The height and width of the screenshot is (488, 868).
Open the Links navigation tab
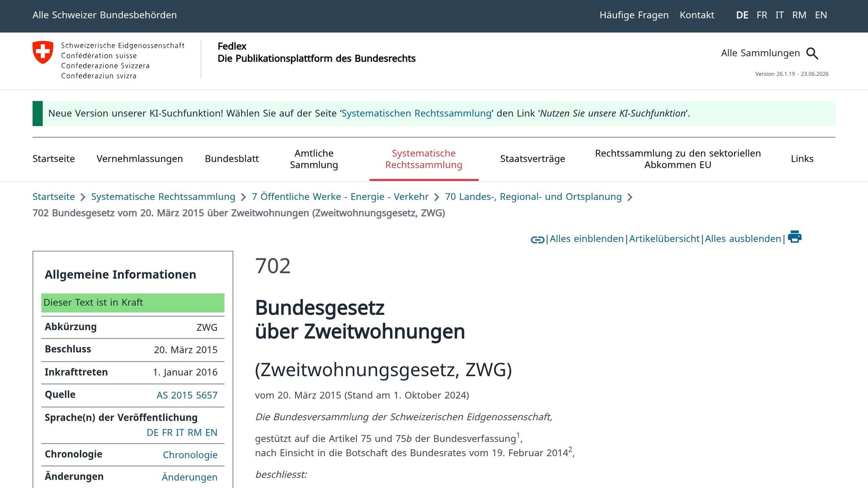click(x=802, y=159)
